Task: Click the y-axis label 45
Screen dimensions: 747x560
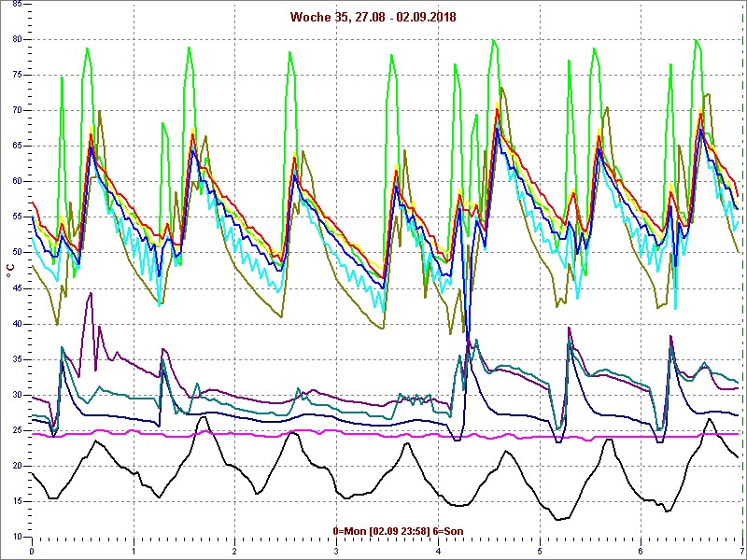Action: pos(17,288)
